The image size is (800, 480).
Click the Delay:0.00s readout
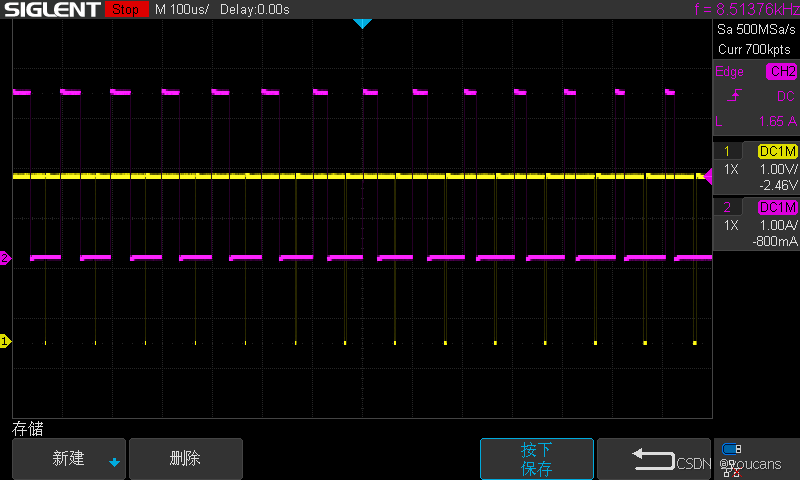255,10
